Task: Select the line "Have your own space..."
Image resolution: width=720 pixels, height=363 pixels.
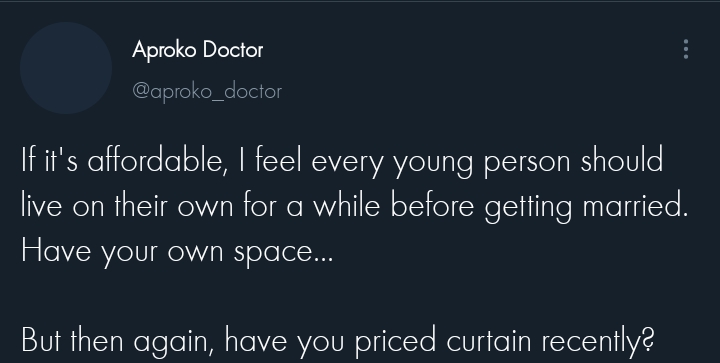Action: tap(177, 251)
